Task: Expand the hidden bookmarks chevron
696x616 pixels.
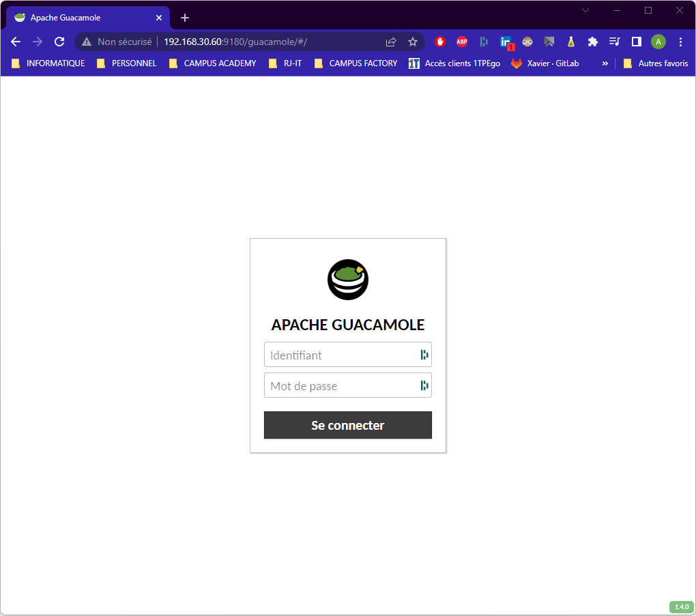Action: (605, 63)
